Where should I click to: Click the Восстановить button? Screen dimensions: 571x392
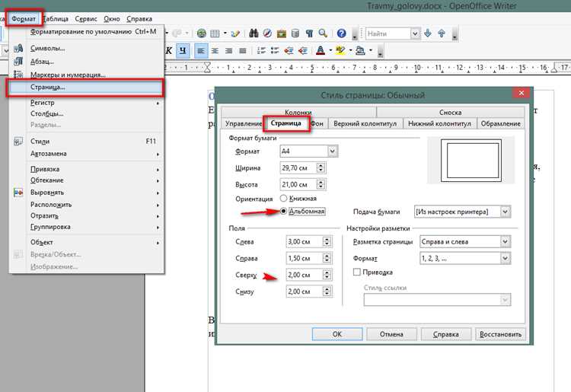coord(500,333)
